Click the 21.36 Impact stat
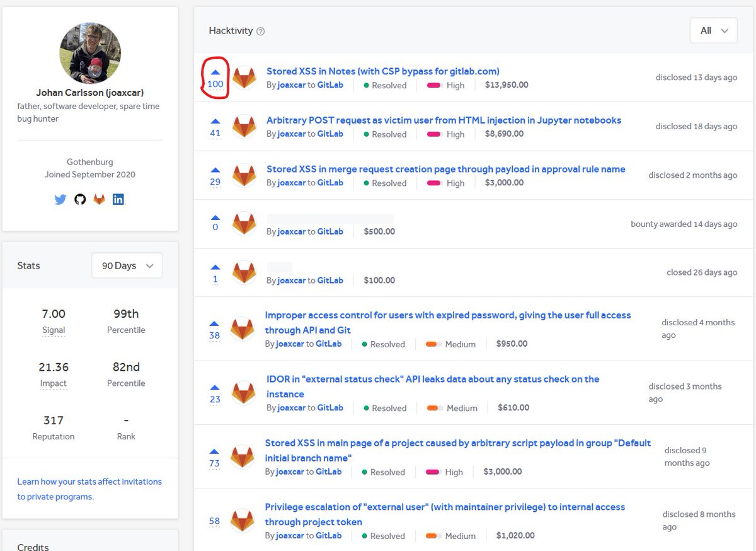This screenshot has height=551, width=756. pyautogui.click(x=54, y=367)
